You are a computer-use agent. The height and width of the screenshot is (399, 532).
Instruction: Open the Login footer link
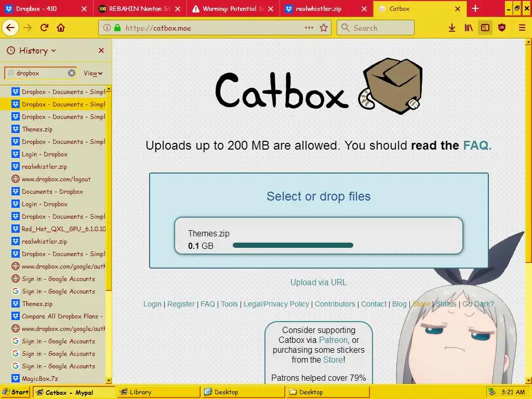[152, 304]
